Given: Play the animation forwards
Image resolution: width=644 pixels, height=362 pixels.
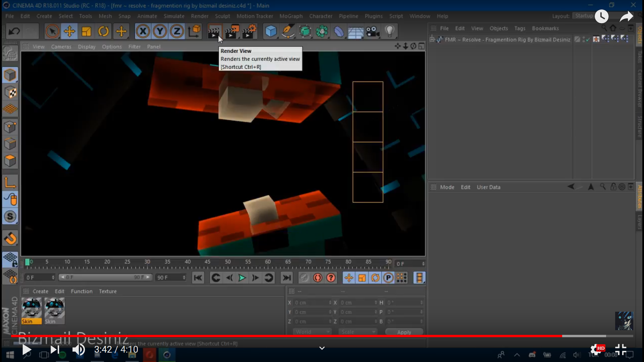Looking at the screenshot, I should click(x=242, y=278).
